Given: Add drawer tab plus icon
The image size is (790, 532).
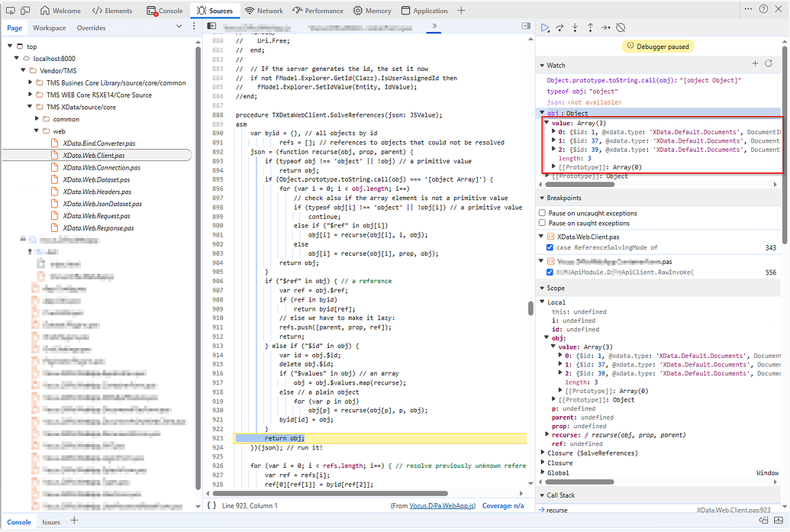Looking at the screenshot, I should 74,521.
